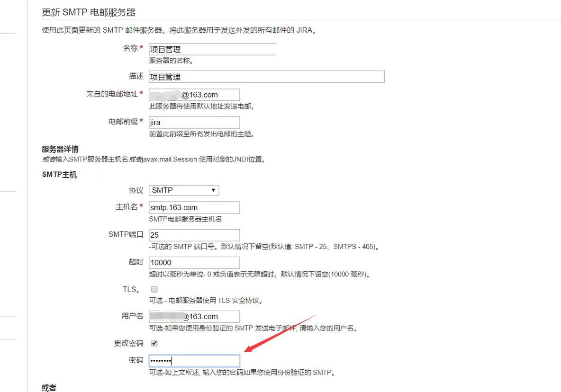Screen dimensions: 561x392
Task: Click the 或者 heading at bottom
Action: pos(49,388)
